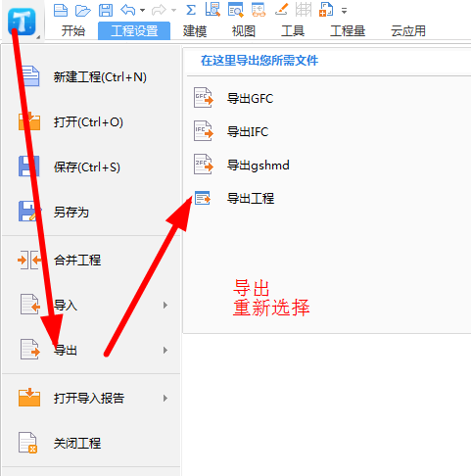471x476 pixels.
Task: Click the sigma summary calculation icon
Action: [x=191, y=10]
